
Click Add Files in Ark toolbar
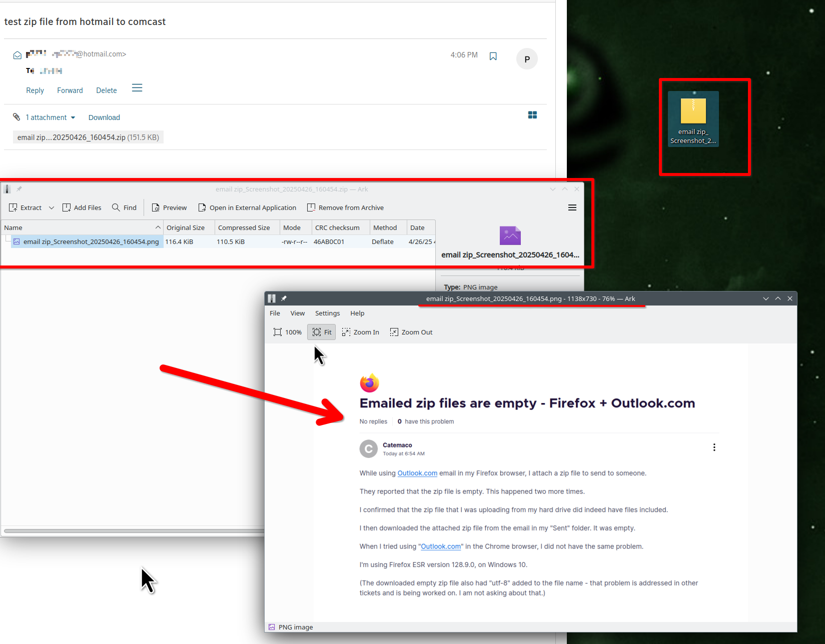coord(82,207)
